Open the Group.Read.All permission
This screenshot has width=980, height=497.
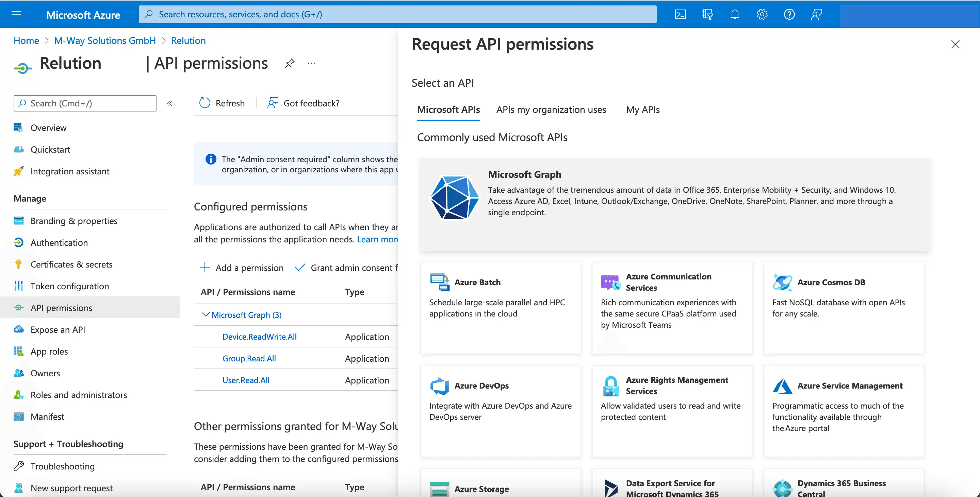[x=249, y=358]
